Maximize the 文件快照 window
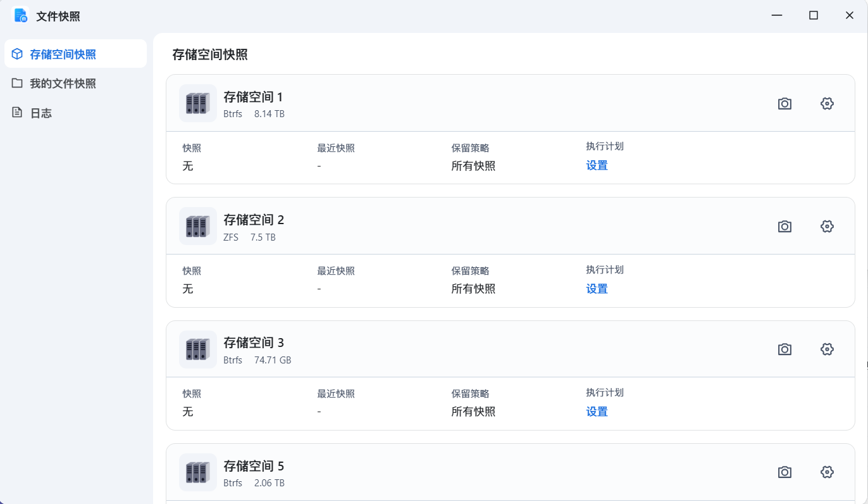This screenshot has height=504, width=868. click(814, 16)
